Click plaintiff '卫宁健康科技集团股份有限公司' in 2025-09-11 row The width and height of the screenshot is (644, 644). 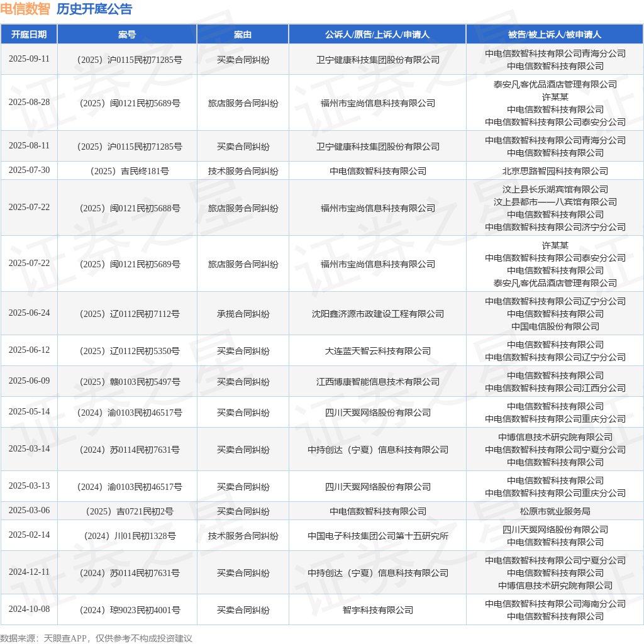click(378, 60)
